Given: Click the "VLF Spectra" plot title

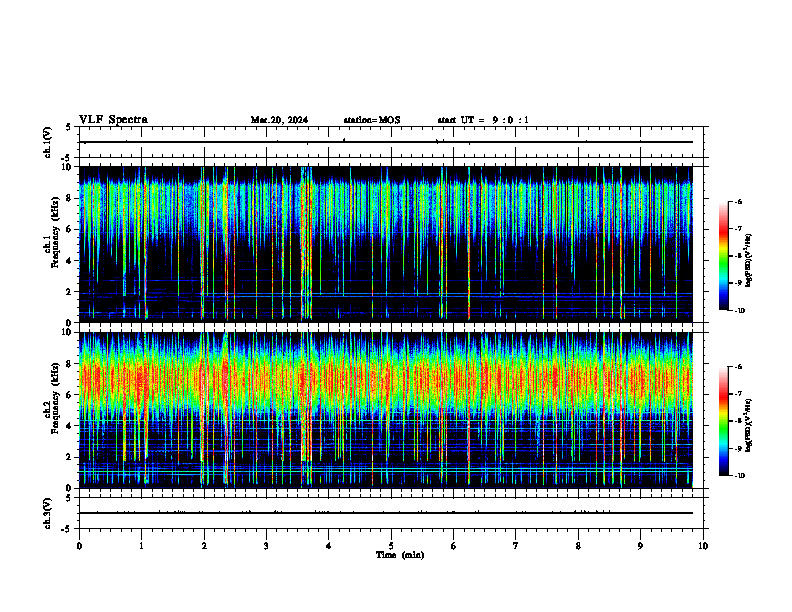Looking at the screenshot, I should (x=113, y=120).
